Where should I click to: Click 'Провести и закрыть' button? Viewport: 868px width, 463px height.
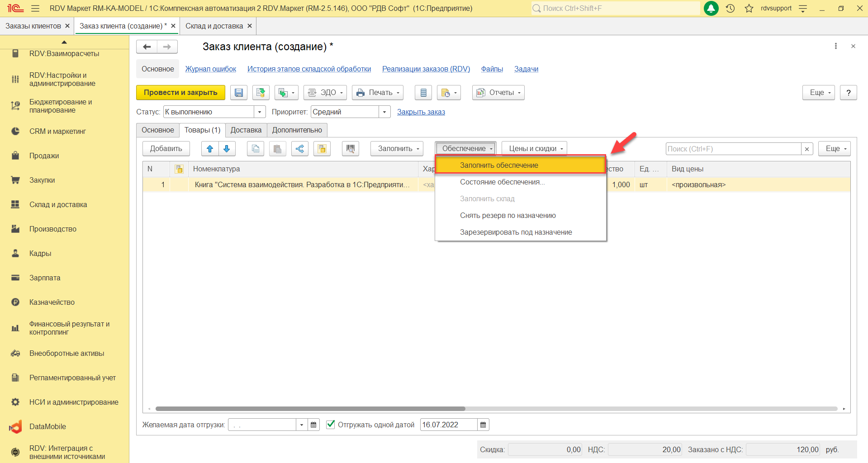(180, 93)
